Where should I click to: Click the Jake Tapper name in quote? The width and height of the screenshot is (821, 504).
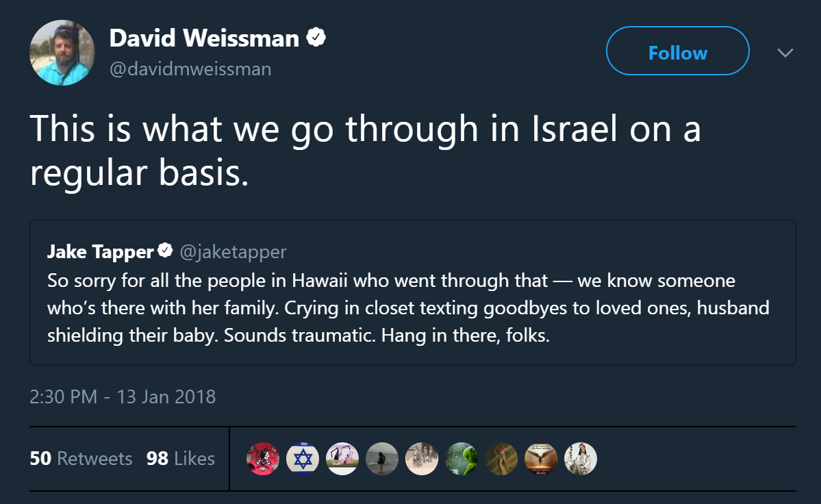click(x=100, y=252)
